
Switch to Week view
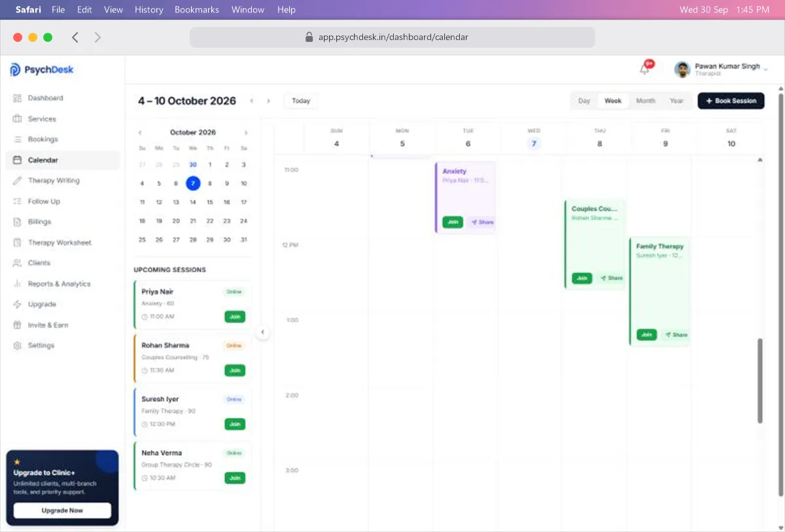pyautogui.click(x=613, y=101)
